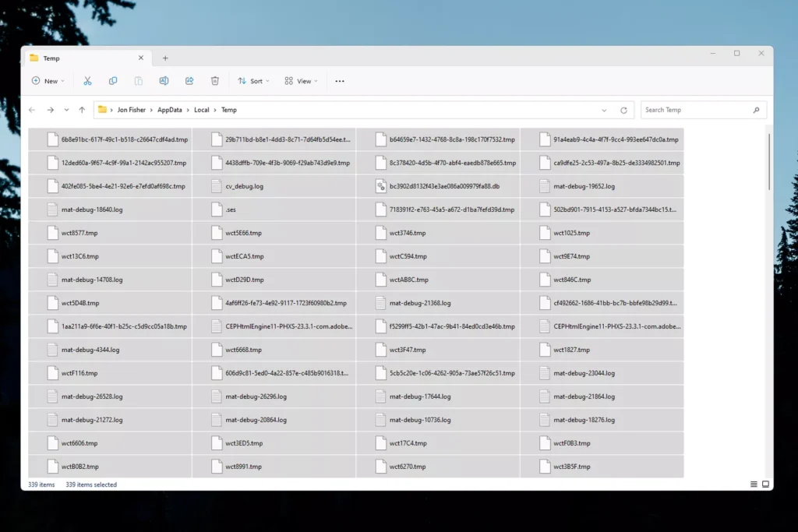This screenshot has width=798, height=532.
Task: Click the Cut scissors icon
Action: click(x=87, y=81)
